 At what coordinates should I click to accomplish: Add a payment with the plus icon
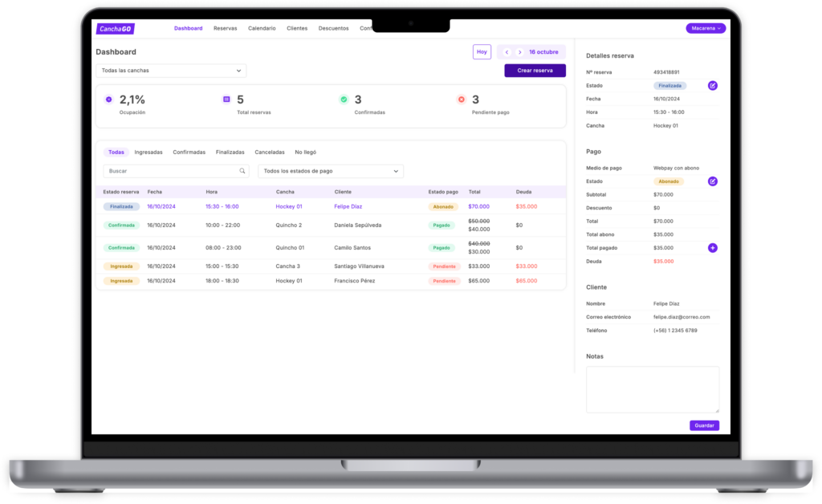tap(712, 248)
